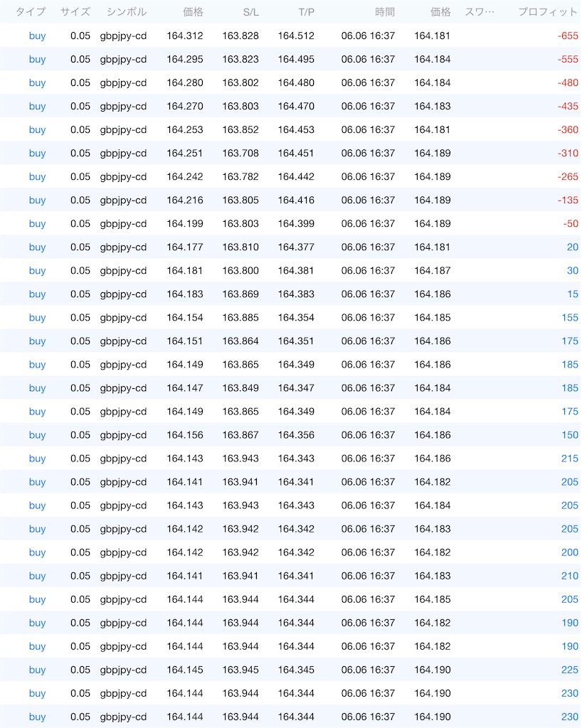The image size is (582, 728).
Task: Select take profit value 164.512
Action: tap(297, 36)
